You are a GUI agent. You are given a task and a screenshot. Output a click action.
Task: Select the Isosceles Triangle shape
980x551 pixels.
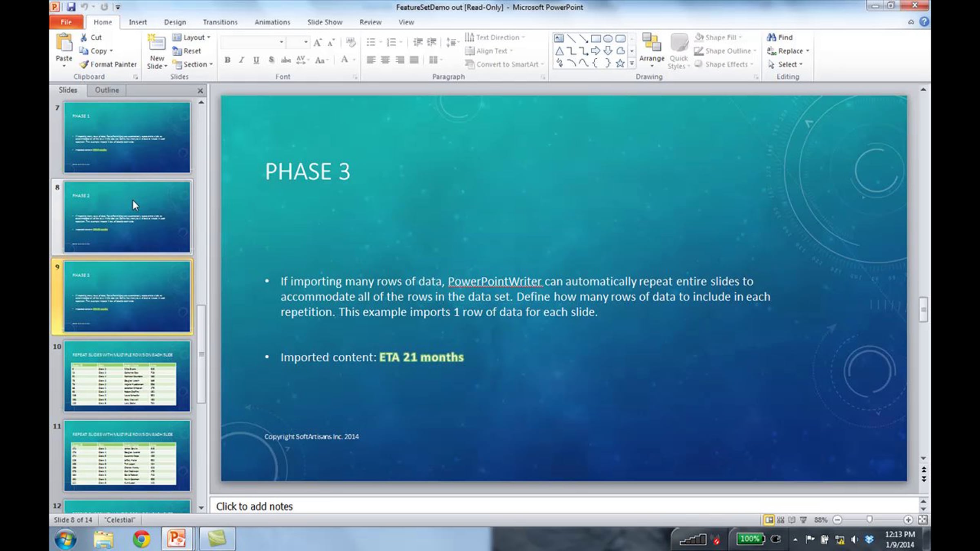(x=559, y=51)
